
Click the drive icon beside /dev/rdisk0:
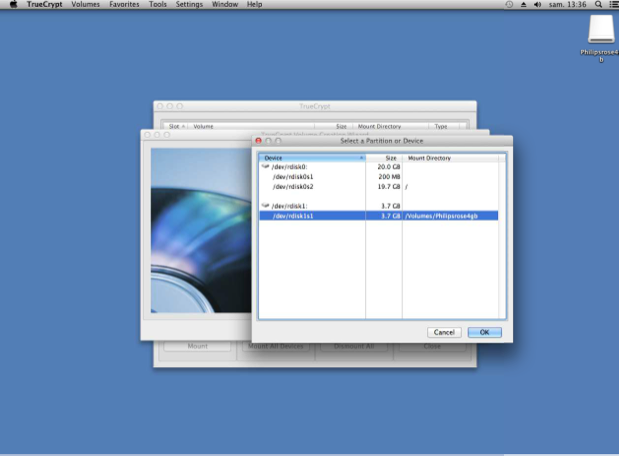pyautogui.click(x=265, y=166)
